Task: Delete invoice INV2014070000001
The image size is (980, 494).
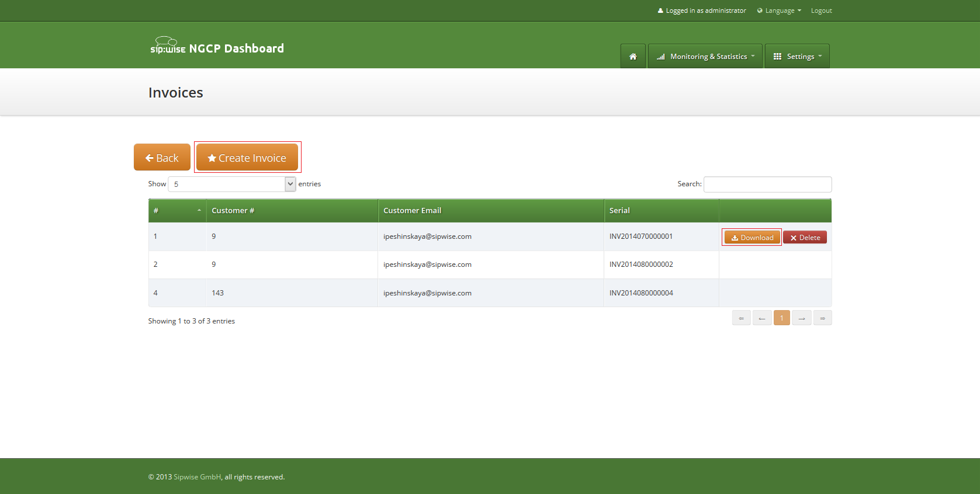Action: coord(805,237)
